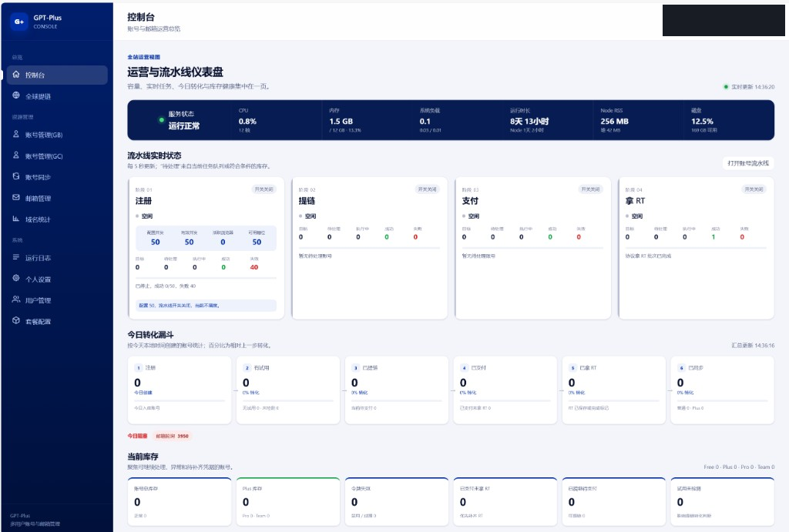Image resolution: width=789 pixels, height=532 pixels.
Task: Click the 账号总库存 inventory card
Action: click(180, 501)
